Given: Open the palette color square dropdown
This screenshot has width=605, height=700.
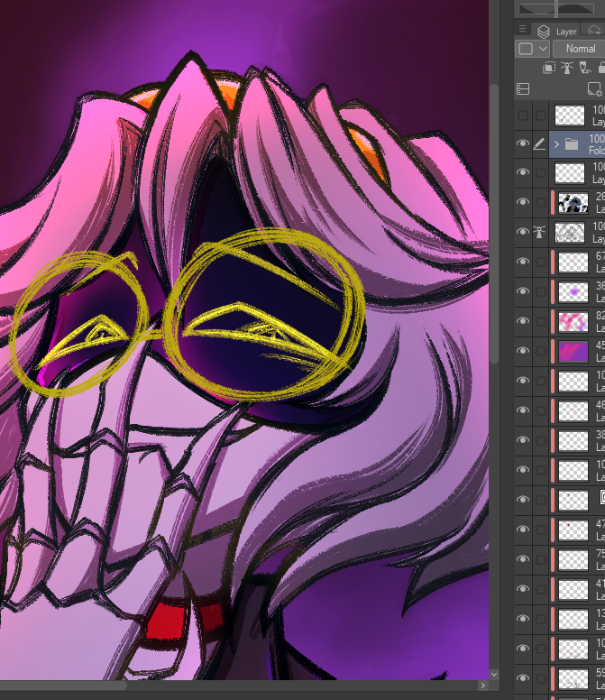Looking at the screenshot, I should tap(533, 49).
